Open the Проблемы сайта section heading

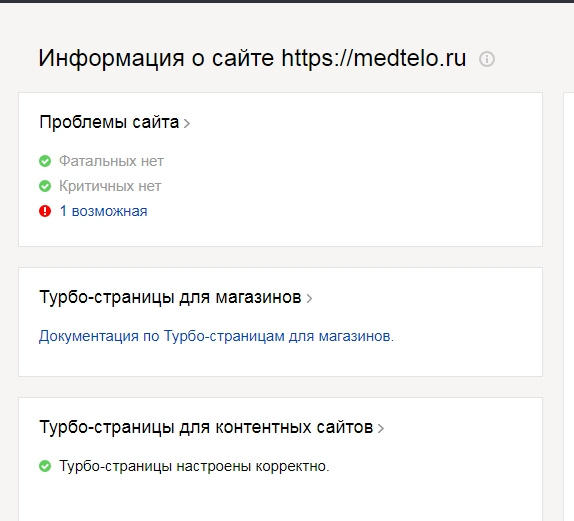[109, 122]
